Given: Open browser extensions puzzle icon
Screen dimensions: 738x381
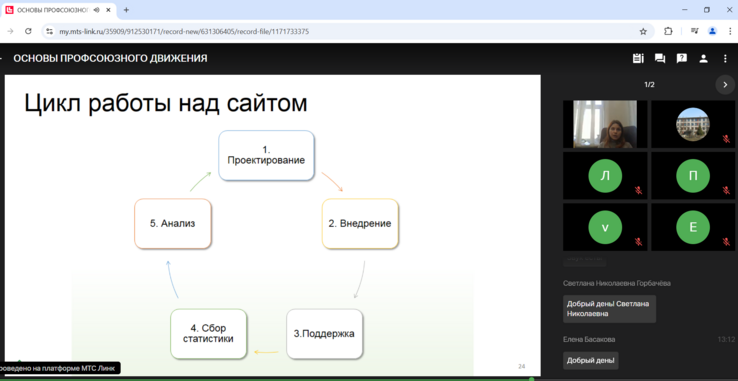Looking at the screenshot, I should pyautogui.click(x=668, y=32).
